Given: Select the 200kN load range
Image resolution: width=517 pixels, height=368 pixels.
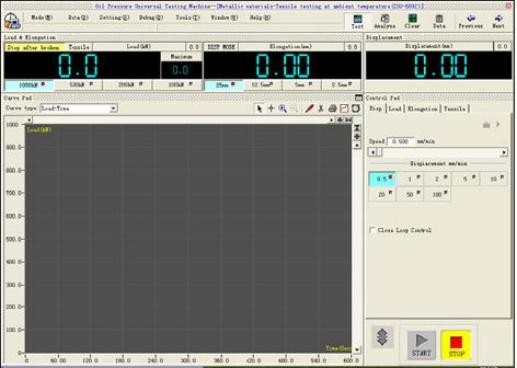Looking at the screenshot, I should click(127, 85).
